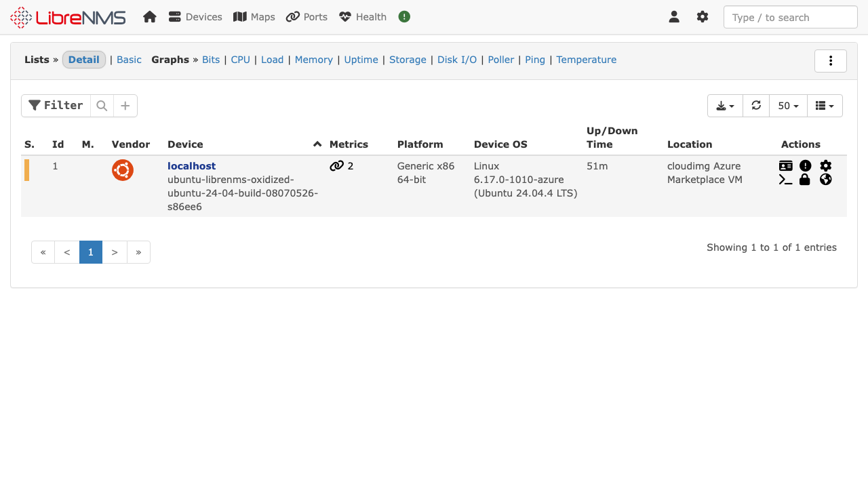Show the Load graphs
This screenshot has width=868, height=488.
pos(273,60)
